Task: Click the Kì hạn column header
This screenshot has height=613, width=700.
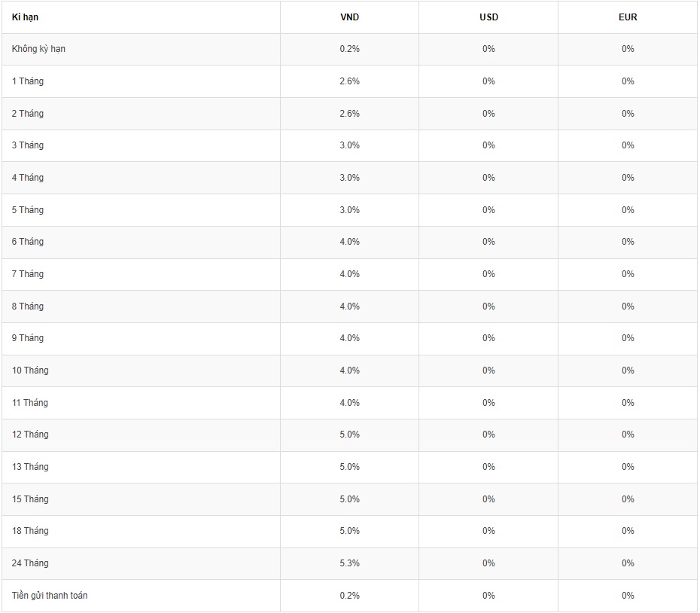Action: 25,17
